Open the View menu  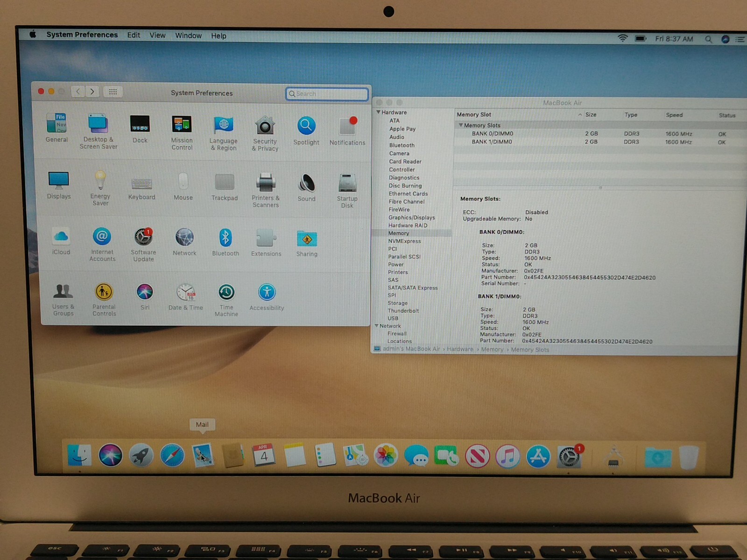[x=157, y=35]
